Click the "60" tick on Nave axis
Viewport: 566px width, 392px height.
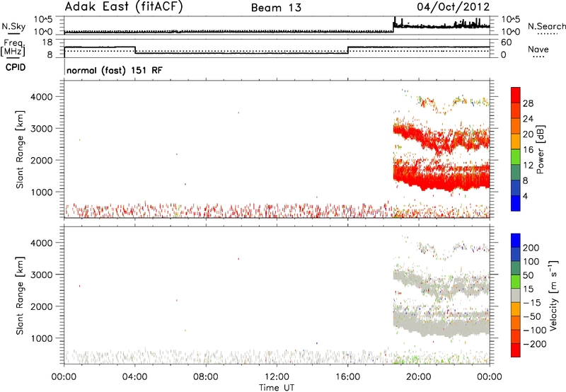point(507,42)
